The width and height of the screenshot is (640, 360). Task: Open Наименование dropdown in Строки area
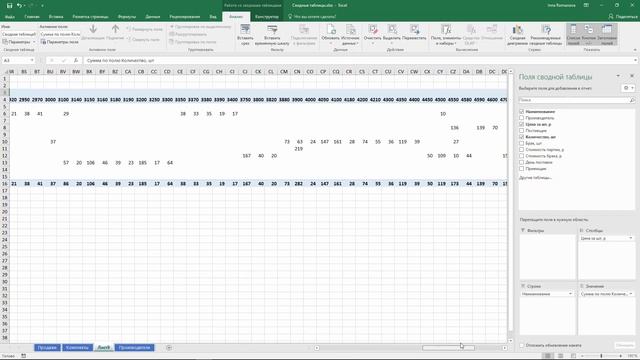(x=570, y=293)
